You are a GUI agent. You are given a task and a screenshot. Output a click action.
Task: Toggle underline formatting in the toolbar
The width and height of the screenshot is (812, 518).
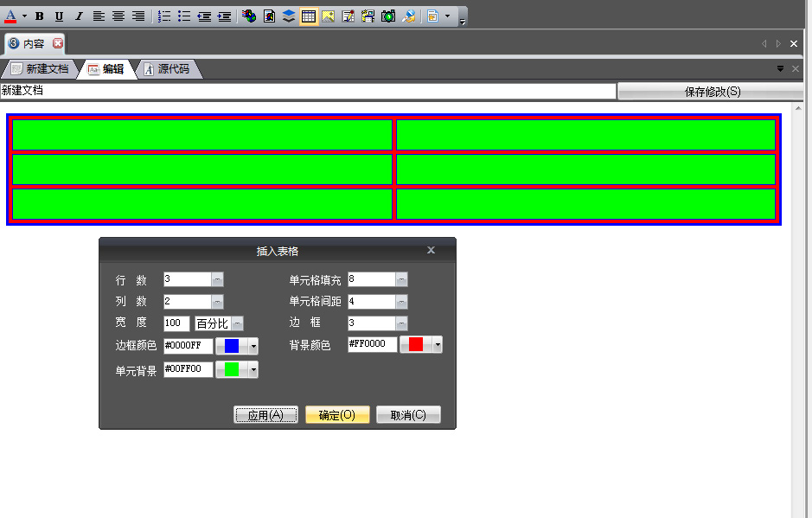coord(59,16)
